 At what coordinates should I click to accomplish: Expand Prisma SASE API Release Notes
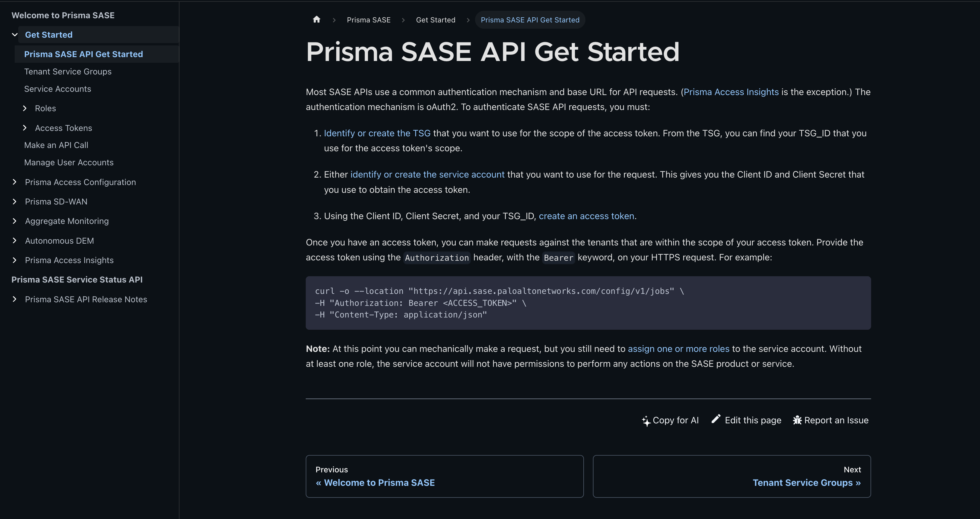15,299
